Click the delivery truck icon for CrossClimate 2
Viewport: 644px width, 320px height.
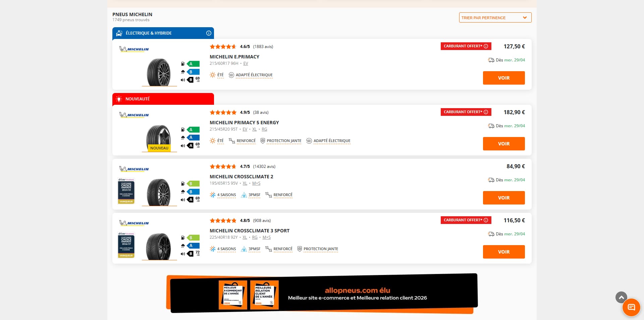[x=491, y=180]
